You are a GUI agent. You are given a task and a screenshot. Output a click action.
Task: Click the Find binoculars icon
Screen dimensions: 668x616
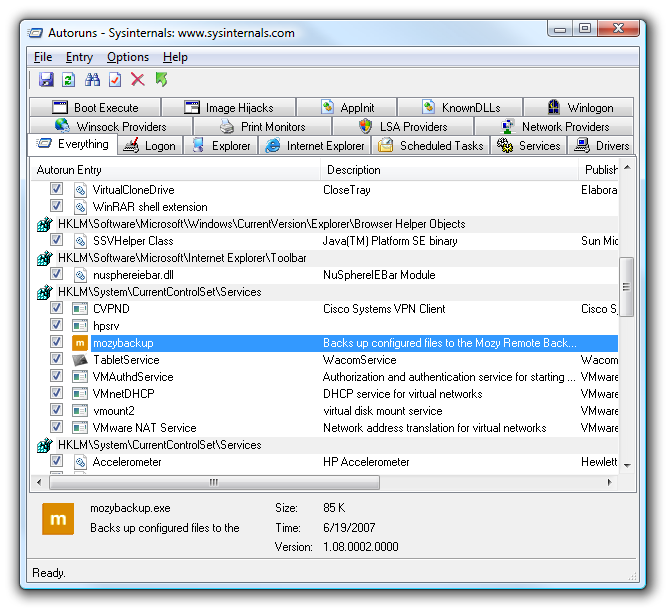tap(93, 80)
